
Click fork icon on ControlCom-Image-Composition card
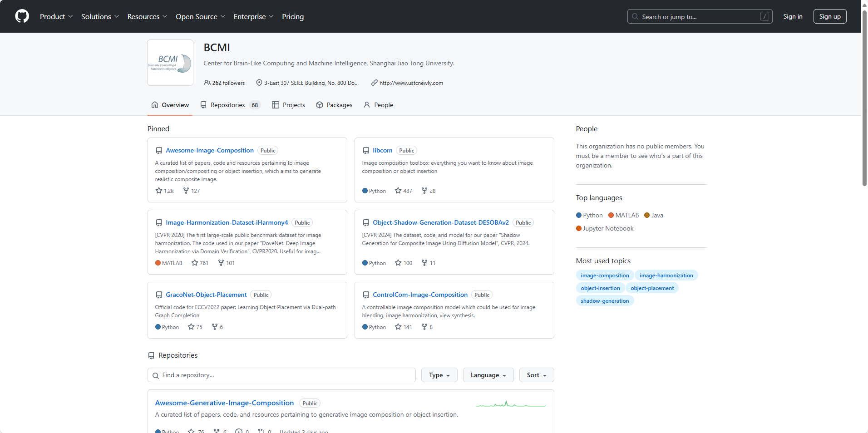[x=424, y=327]
